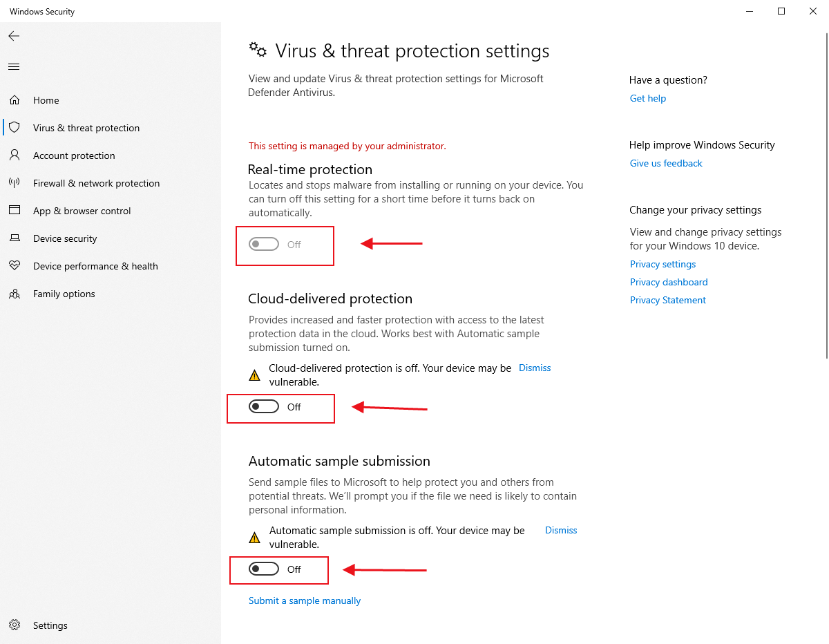Open the hamburger navigation menu
Viewport: 829px width, 644px height.
tap(14, 67)
